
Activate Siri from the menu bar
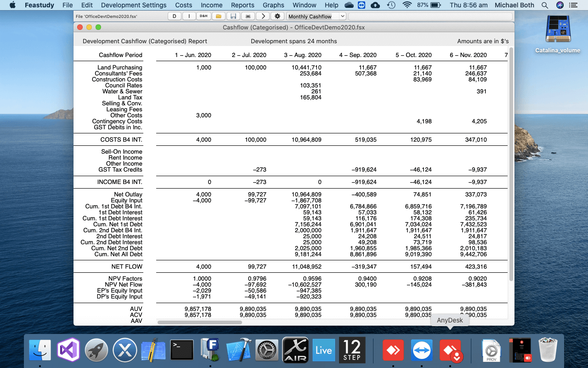pyautogui.click(x=560, y=5)
